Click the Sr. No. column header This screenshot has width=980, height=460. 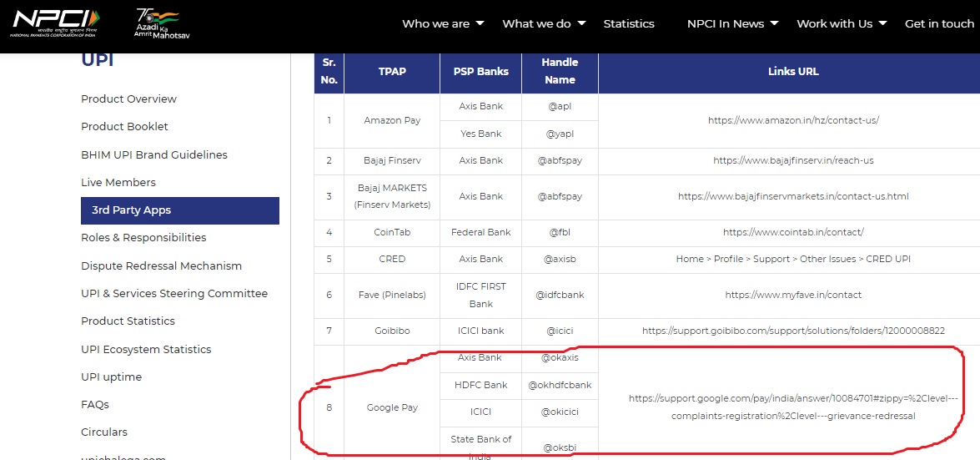point(329,71)
